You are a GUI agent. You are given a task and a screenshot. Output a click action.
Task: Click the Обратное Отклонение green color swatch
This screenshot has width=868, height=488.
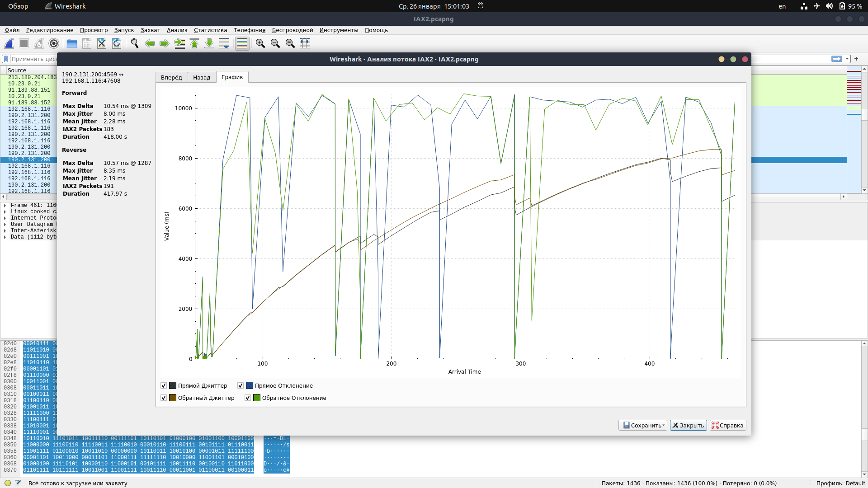pyautogui.click(x=257, y=398)
